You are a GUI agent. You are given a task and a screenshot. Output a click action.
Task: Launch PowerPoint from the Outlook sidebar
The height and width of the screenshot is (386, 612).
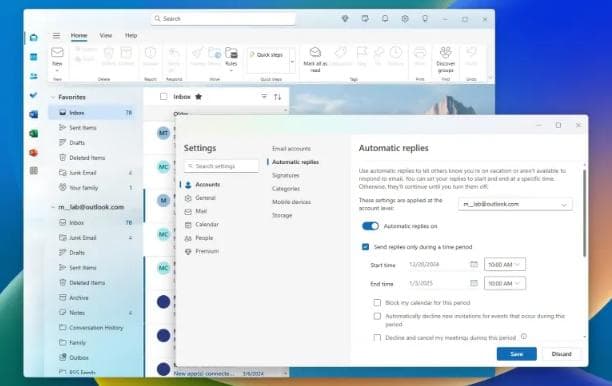coord(34,152)
